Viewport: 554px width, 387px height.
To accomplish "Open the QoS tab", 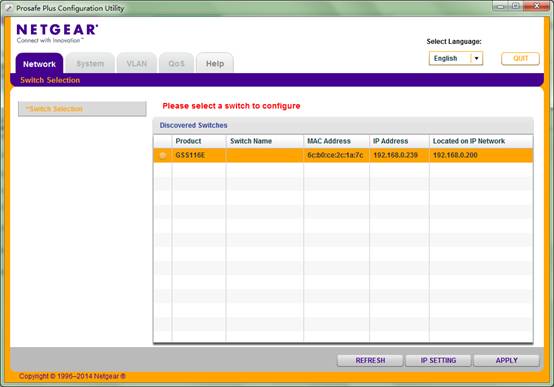I will coord(176,64).
